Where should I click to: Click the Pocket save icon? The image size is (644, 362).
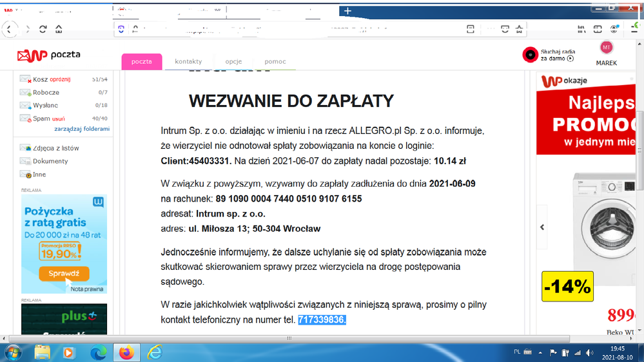coord(505,29)
